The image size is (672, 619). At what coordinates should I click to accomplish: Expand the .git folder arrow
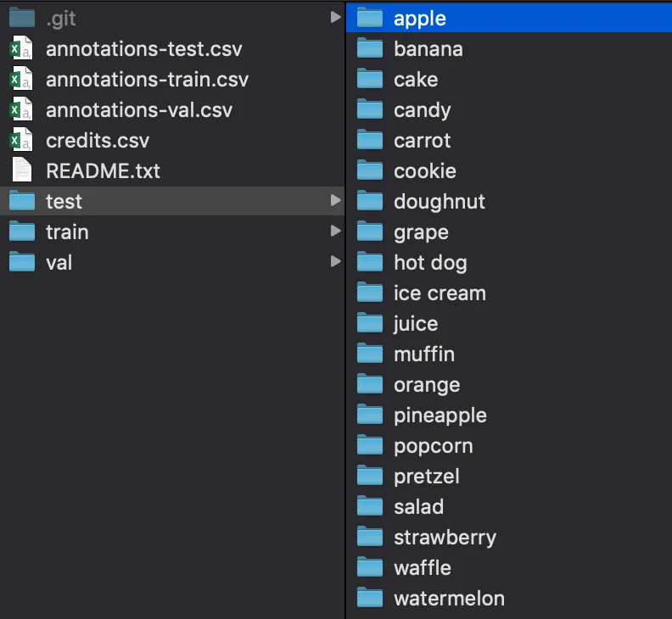(336, 17)
